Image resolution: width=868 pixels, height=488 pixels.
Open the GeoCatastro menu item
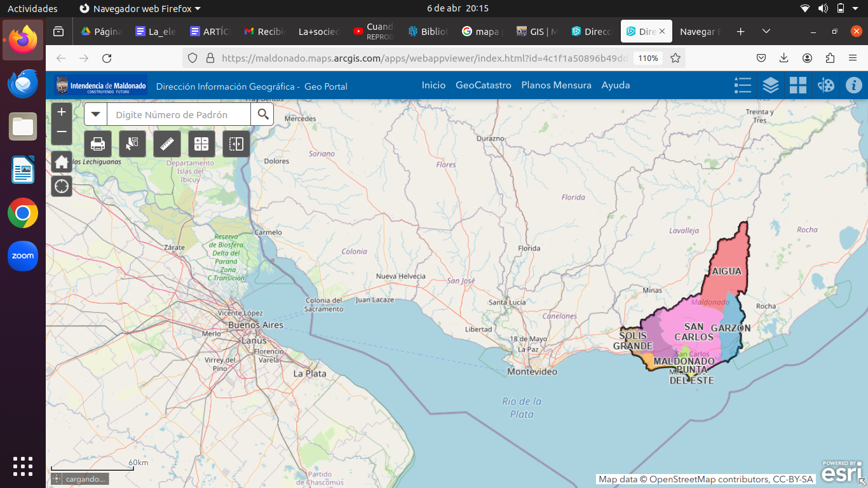pyautogui.click(x=483, y=85)
